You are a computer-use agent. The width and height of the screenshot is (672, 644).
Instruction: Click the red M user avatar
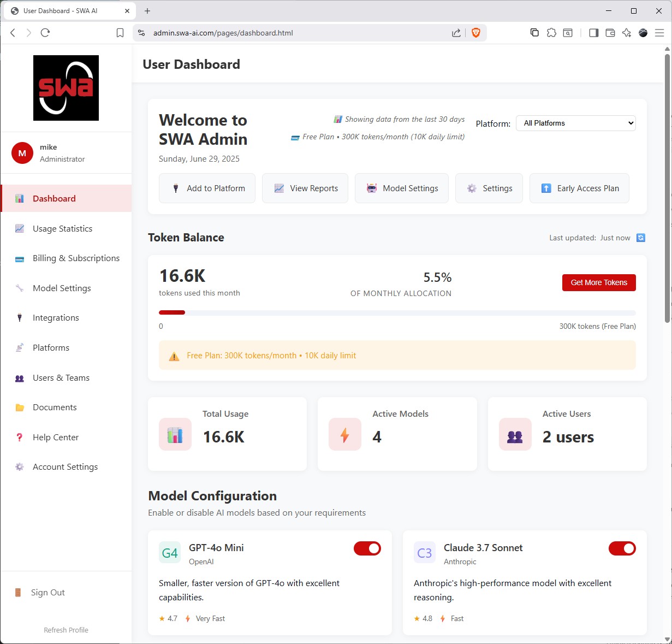[x=22, y=153]
